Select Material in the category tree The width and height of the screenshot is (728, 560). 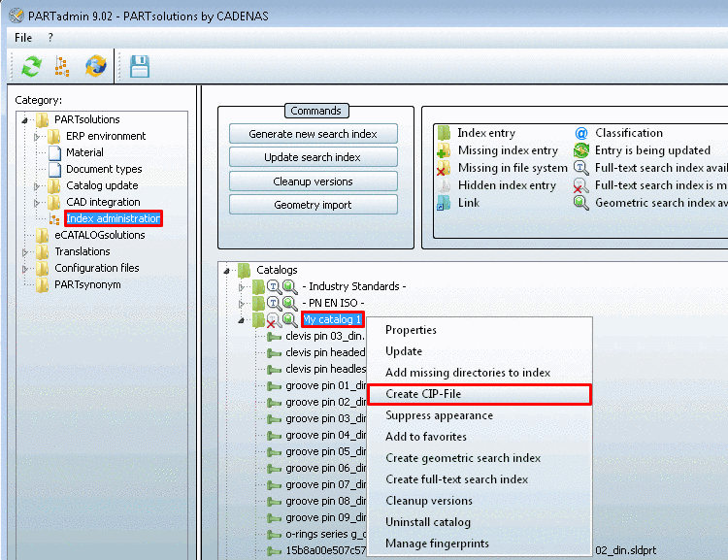(85, 152)
